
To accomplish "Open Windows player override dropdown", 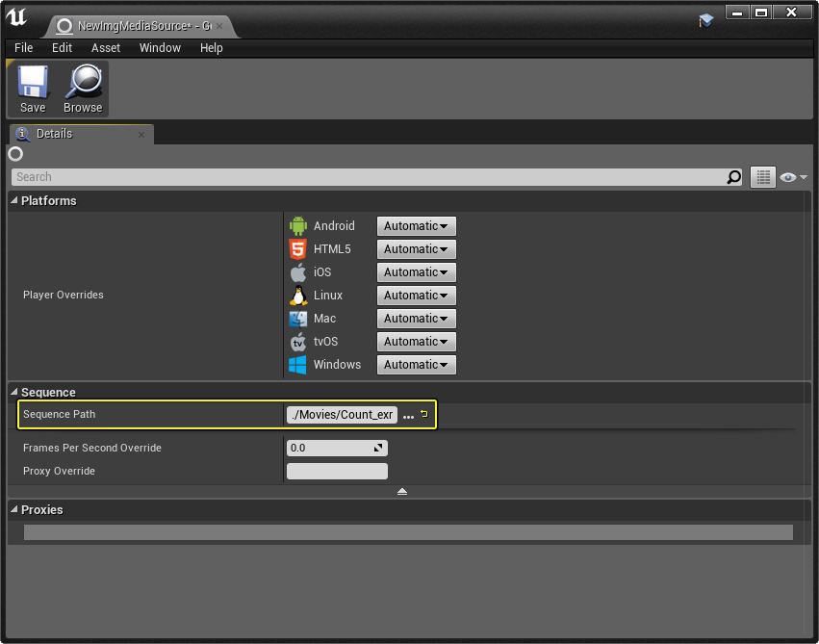I will tap(417, 365).
